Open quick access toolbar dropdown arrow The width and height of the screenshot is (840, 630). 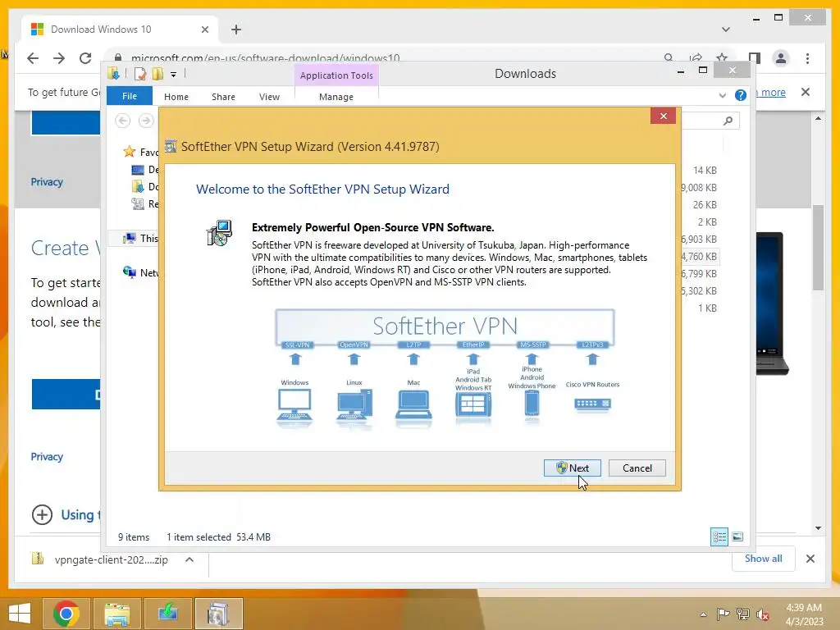[x=174, y=75]
